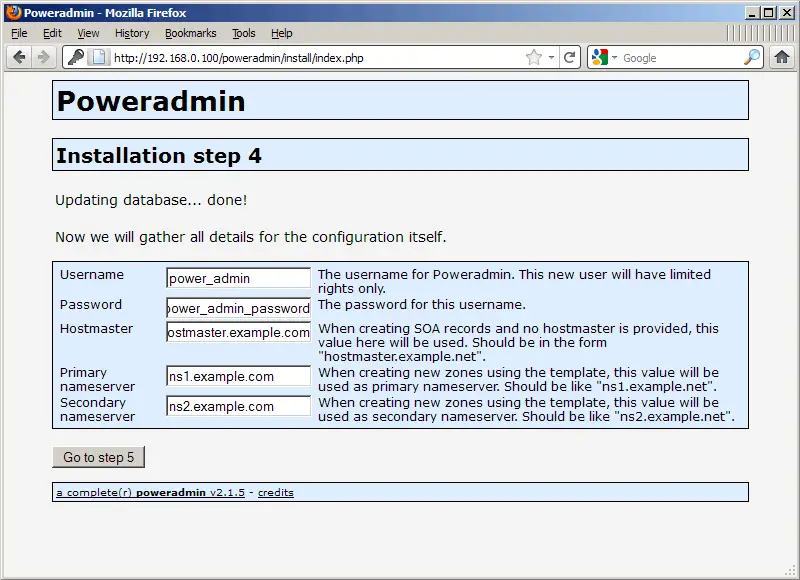Focus the Password input field
Viewport: 800px width, 580px height.
pyautogui.click(x=238, y=308)
